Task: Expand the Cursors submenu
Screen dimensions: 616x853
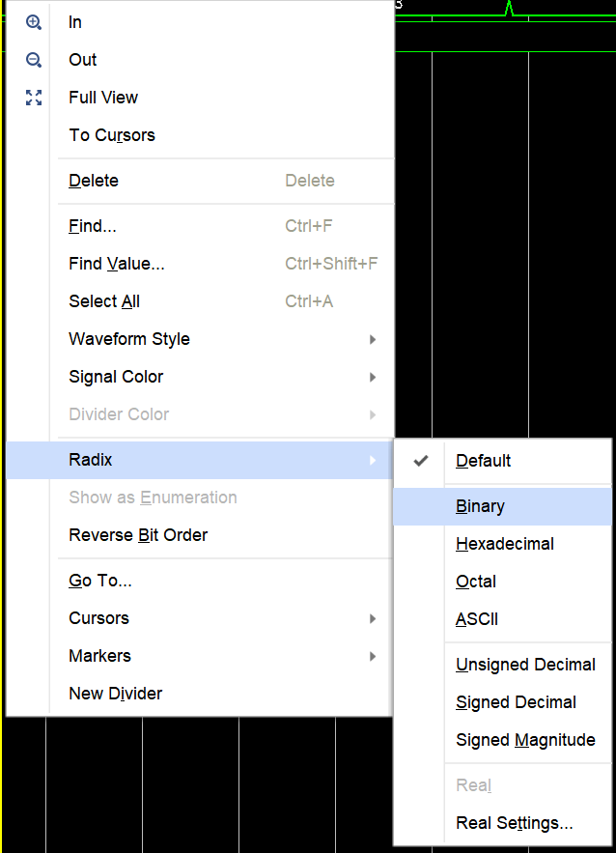Action: coord(99,618)
